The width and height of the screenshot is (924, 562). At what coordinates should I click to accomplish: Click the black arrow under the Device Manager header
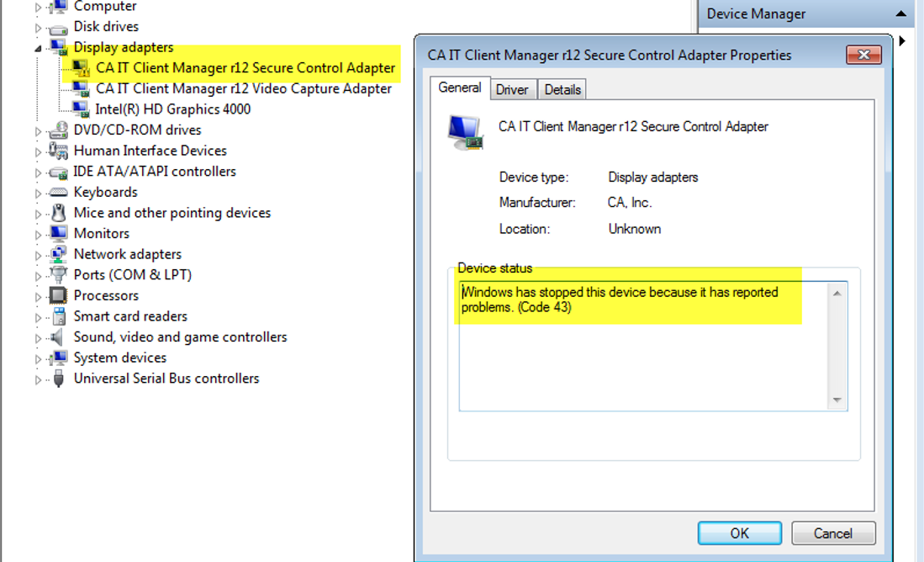902,41
